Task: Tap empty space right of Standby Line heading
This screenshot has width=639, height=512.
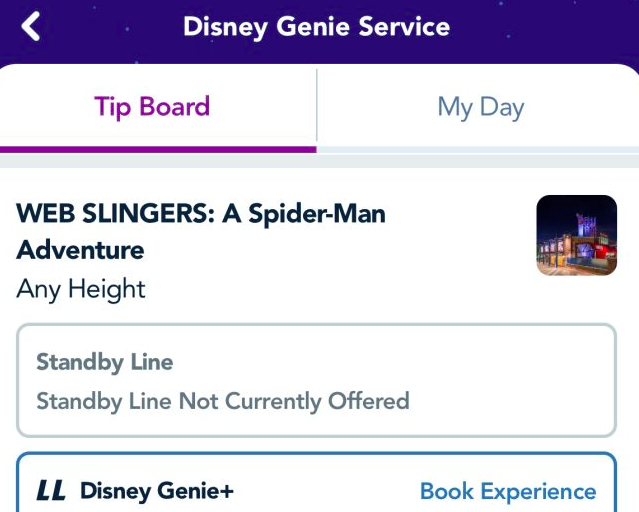Action: (400, 362)
